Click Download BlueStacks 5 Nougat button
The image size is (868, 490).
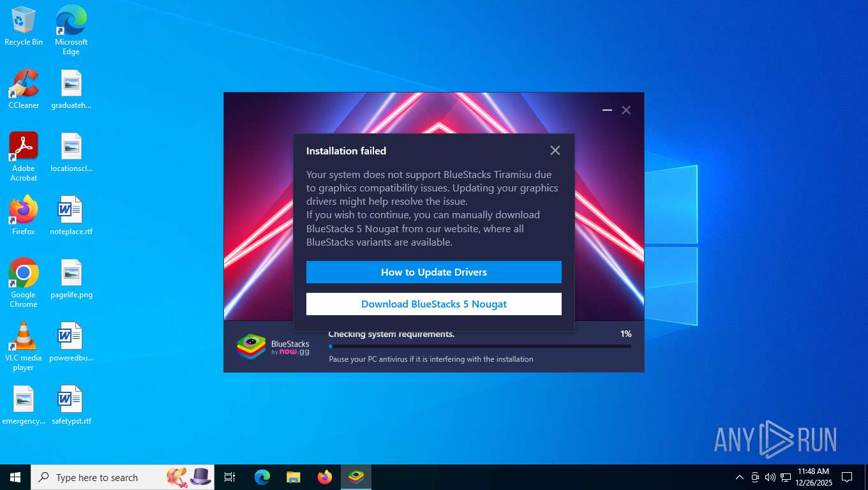pyautogui.click(x=434, y=304)
